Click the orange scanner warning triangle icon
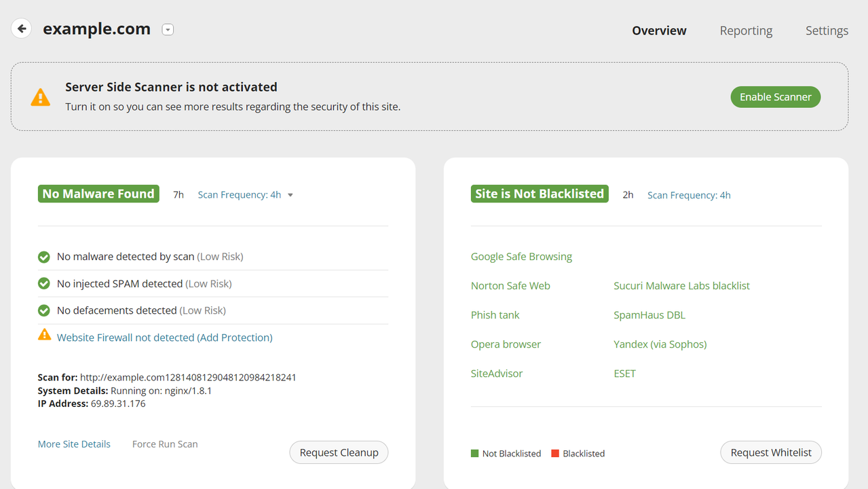 [x=41, y=97]
